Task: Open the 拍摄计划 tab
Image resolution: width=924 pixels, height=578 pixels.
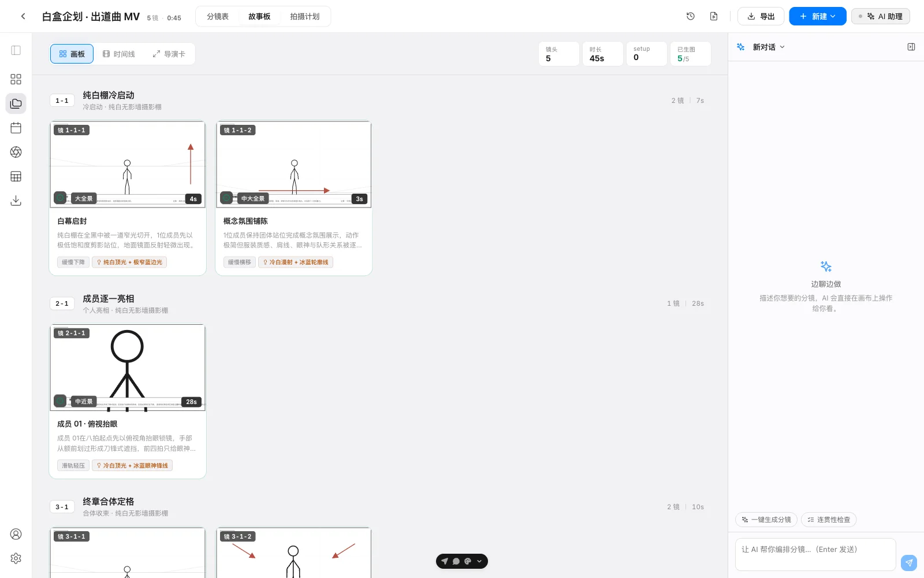Action: [x=305, y=16]
